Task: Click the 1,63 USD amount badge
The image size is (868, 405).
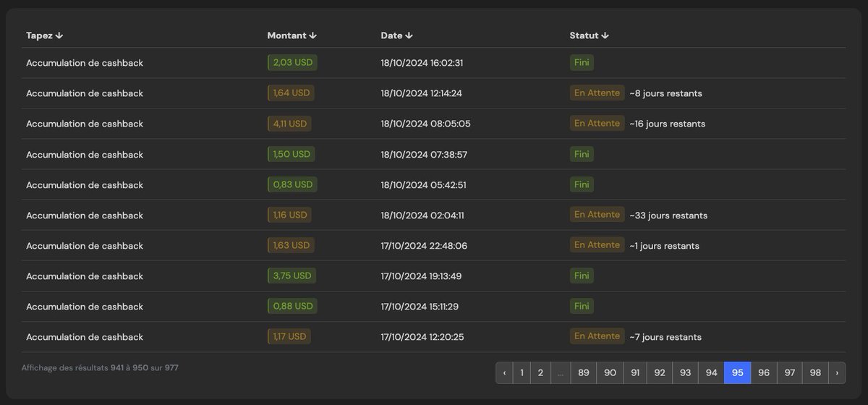Action: (x=291, y=245)
